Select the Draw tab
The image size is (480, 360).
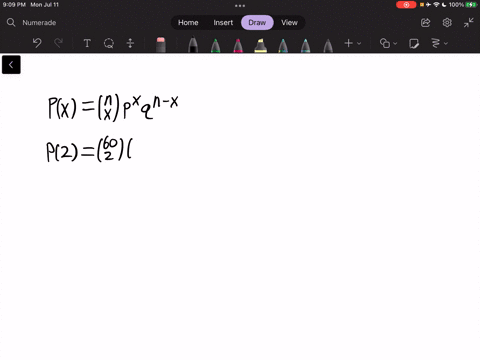(257, 23)
